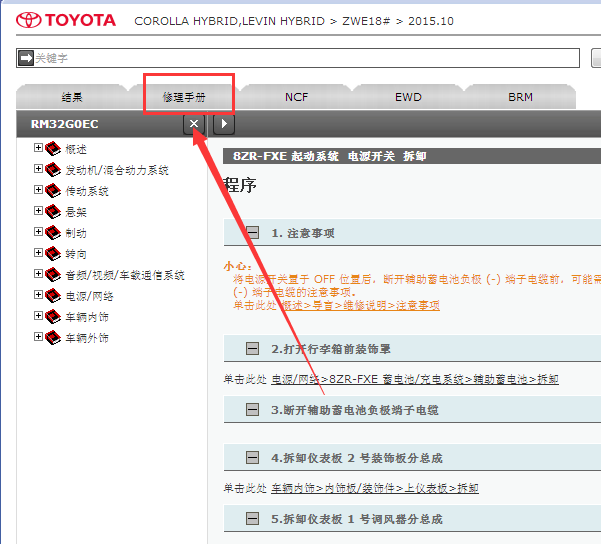Screen dimensions: 601x544
Task: Click the search arrow icon beside keyword field
Action: [26, 58]
